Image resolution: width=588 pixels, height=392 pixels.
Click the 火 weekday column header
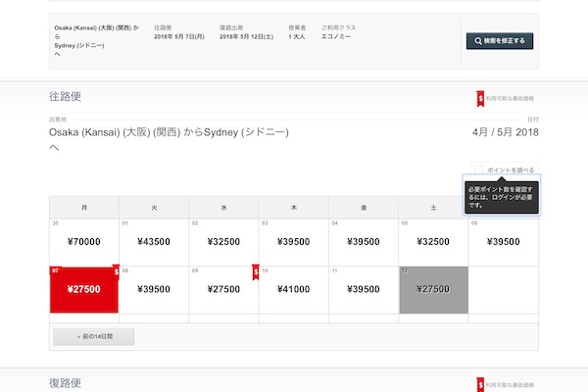tap(154, 208)
